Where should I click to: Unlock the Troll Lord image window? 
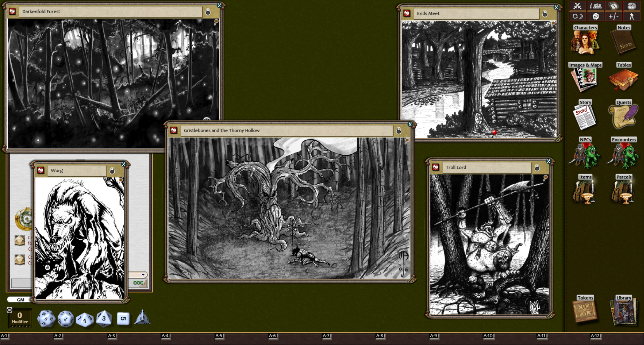coord(537,167)
